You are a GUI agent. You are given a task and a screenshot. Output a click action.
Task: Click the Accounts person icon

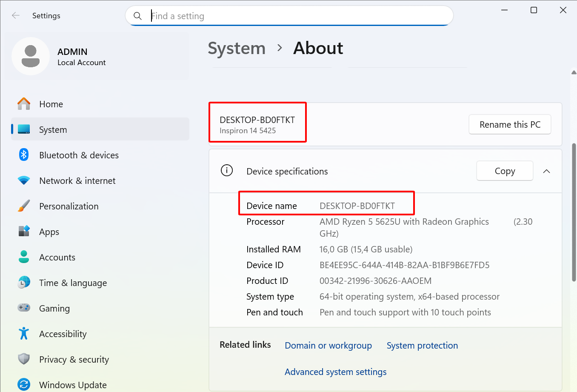click(24, 257)
